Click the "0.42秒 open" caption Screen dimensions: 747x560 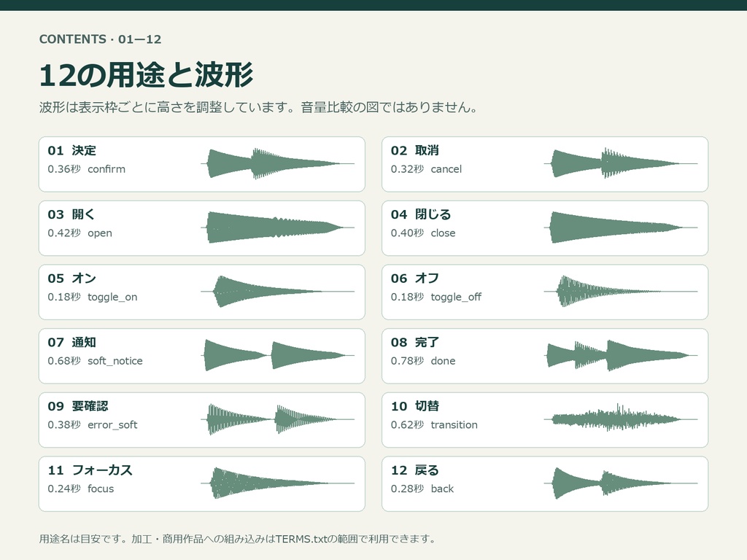(x=80, y=233)
